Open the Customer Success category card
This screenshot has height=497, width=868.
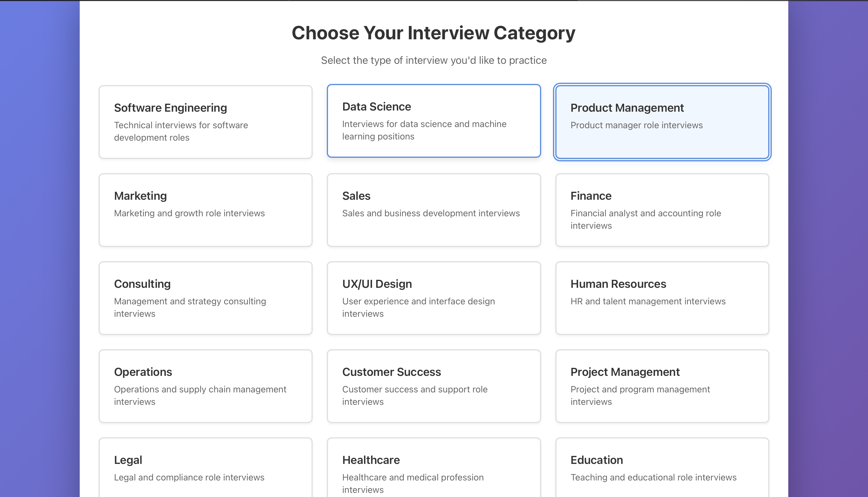click(x=433, y=386)
